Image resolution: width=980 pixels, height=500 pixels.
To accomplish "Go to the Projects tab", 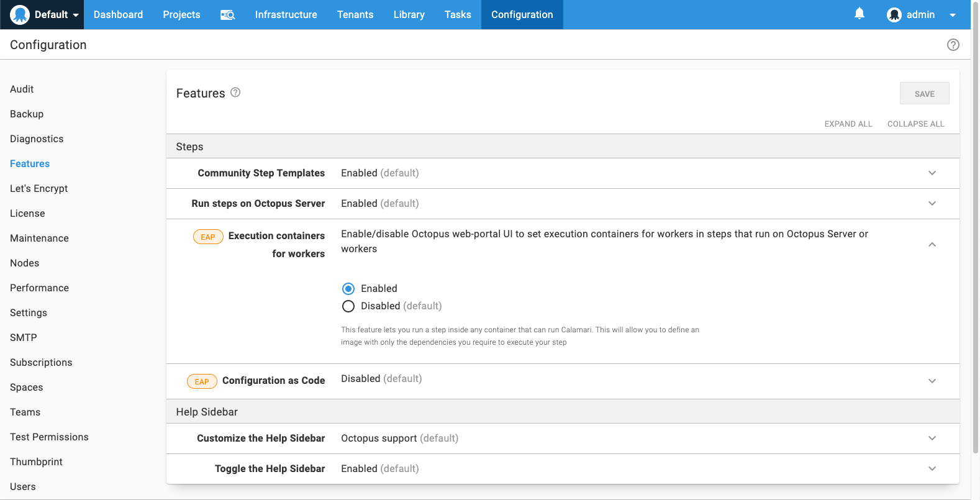I will tap(181, 15).
